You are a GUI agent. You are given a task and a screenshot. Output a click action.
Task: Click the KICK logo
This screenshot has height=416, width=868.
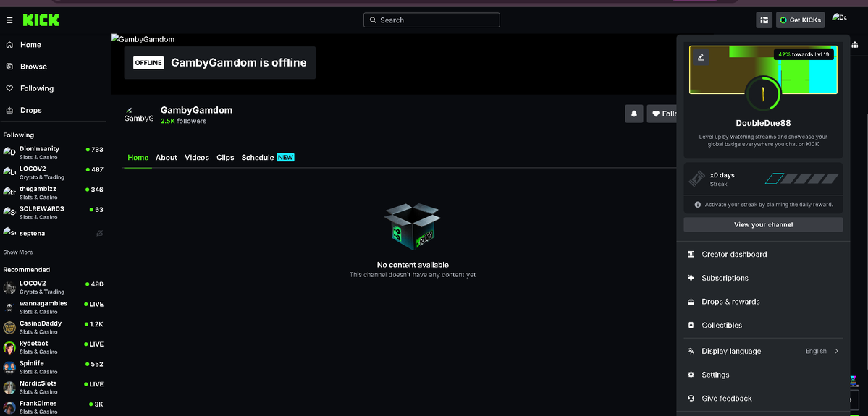41,20
